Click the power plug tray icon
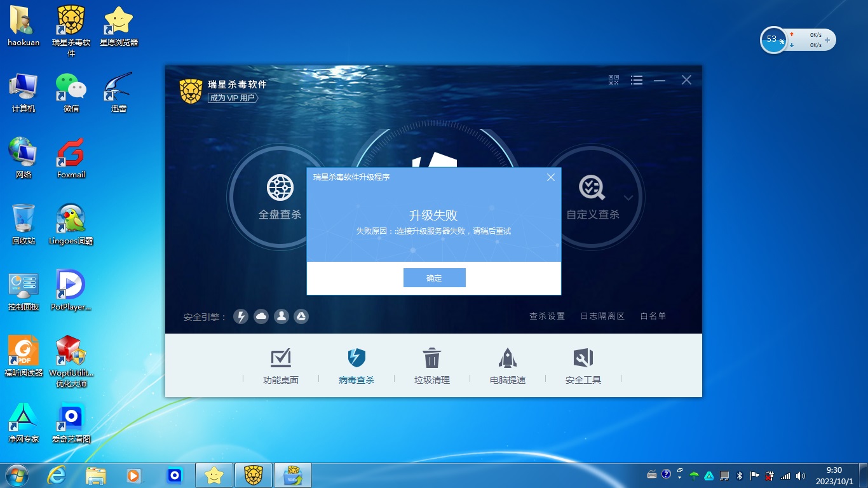The image size is (868, 488). tap(770, 475)
